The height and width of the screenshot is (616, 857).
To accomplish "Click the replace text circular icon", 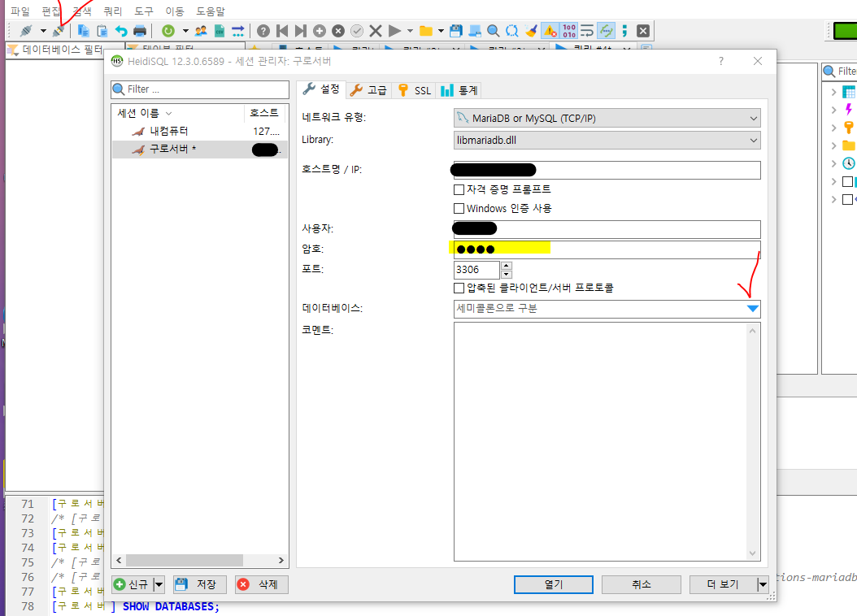I will [512, 31].
